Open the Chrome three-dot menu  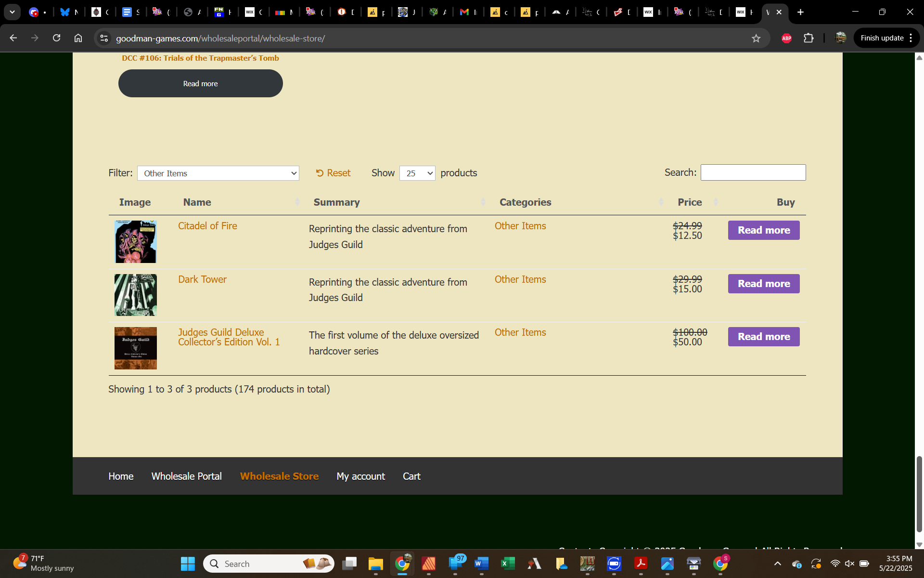tap(911, 38)
